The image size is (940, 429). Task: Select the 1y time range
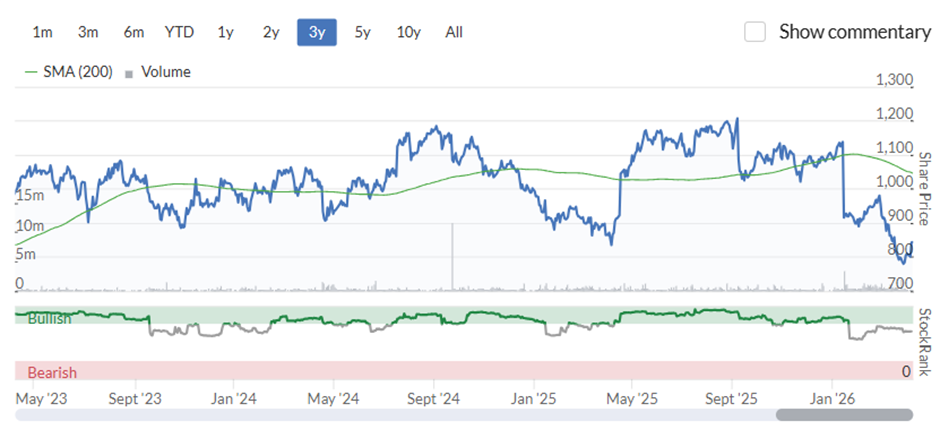click(x=225, y=32)
